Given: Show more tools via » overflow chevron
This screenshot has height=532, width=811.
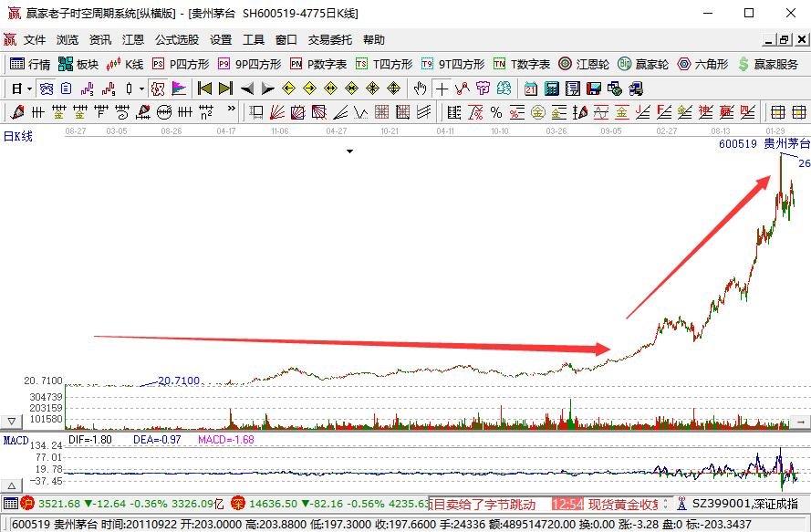Looking at the screenshot, I should point(231,110).
